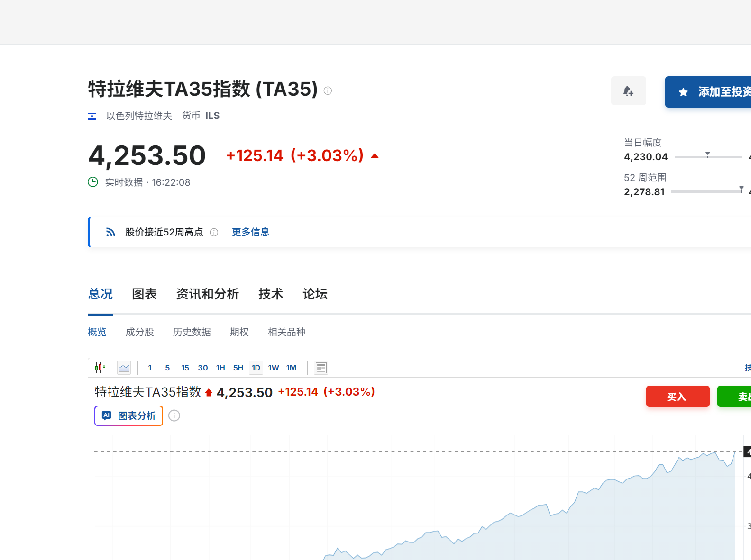751x560 pixels.
Task: Click info icon next to TA35 title
Action: (328, 90)
